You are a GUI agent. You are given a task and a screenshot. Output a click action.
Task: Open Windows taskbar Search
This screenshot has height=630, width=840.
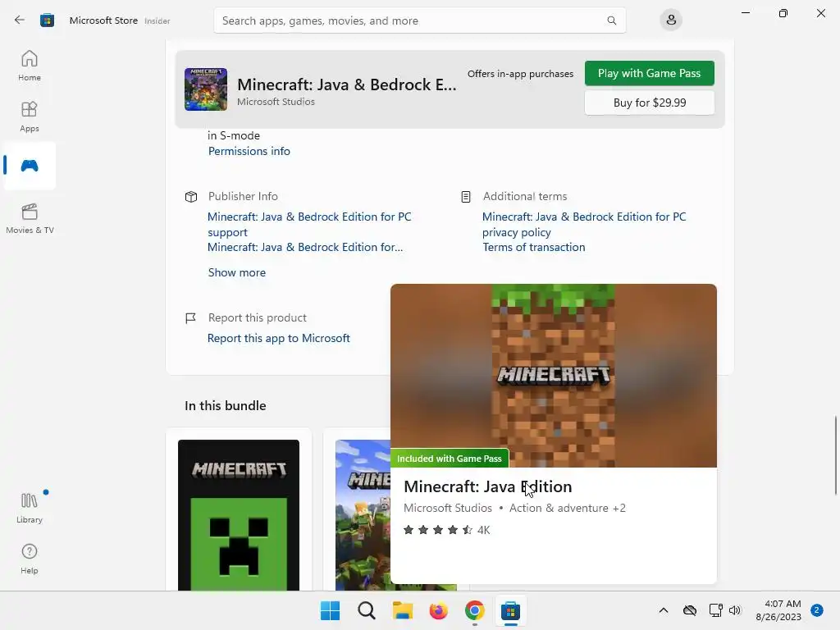[367, 610]
